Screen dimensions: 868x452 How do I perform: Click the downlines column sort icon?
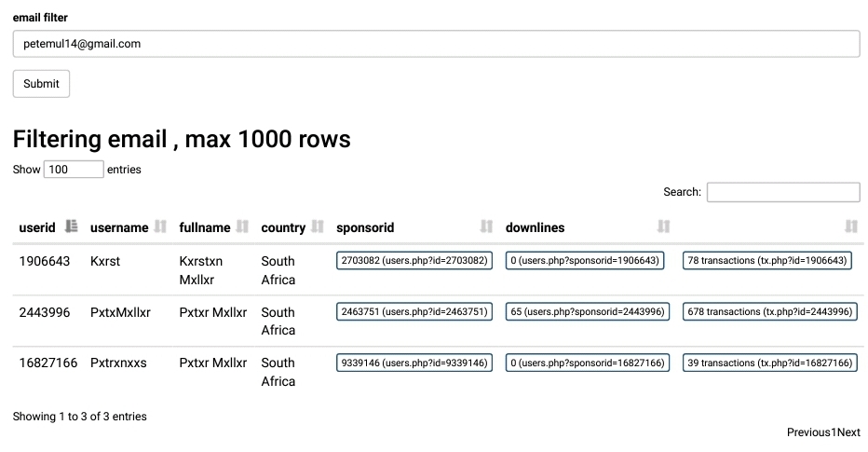663,226
